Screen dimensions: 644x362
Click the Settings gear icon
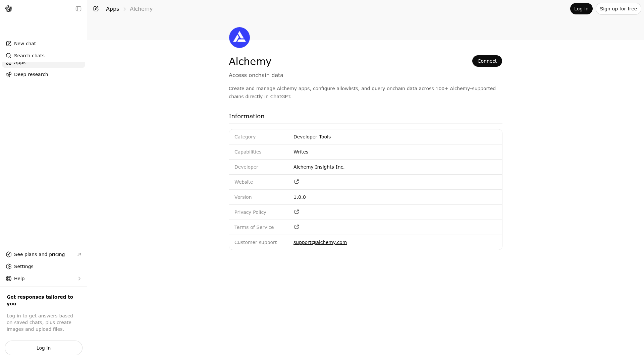click(9, 266)
